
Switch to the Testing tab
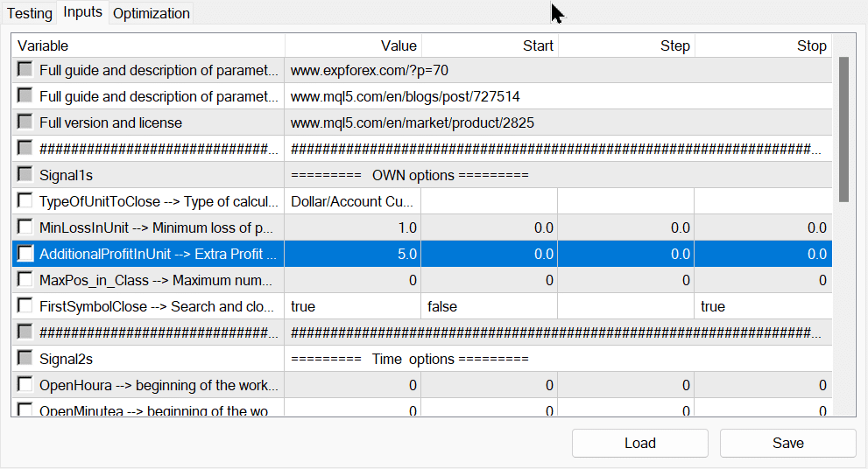[30, 13]
